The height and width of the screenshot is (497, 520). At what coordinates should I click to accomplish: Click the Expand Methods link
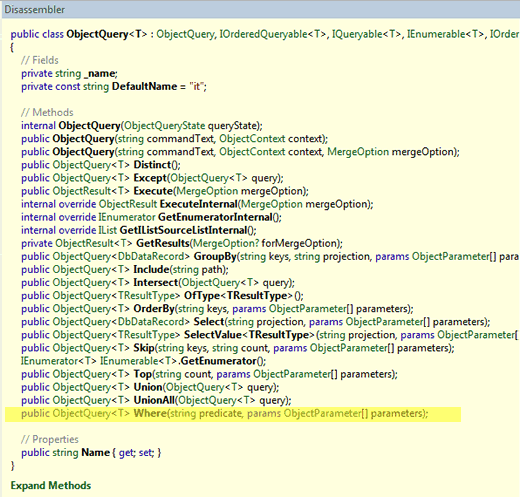click(x=51, y=485)
